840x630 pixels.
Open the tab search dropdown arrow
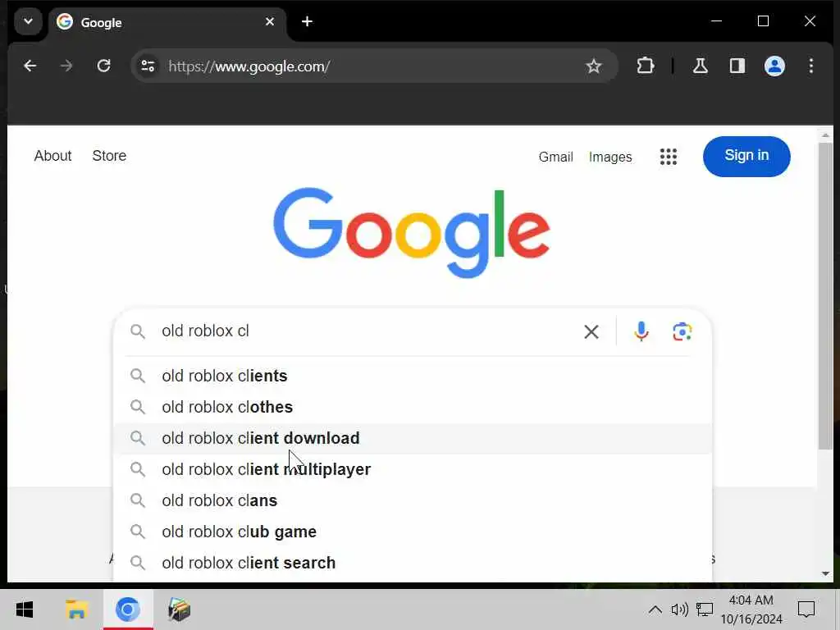tap(28, 22)
